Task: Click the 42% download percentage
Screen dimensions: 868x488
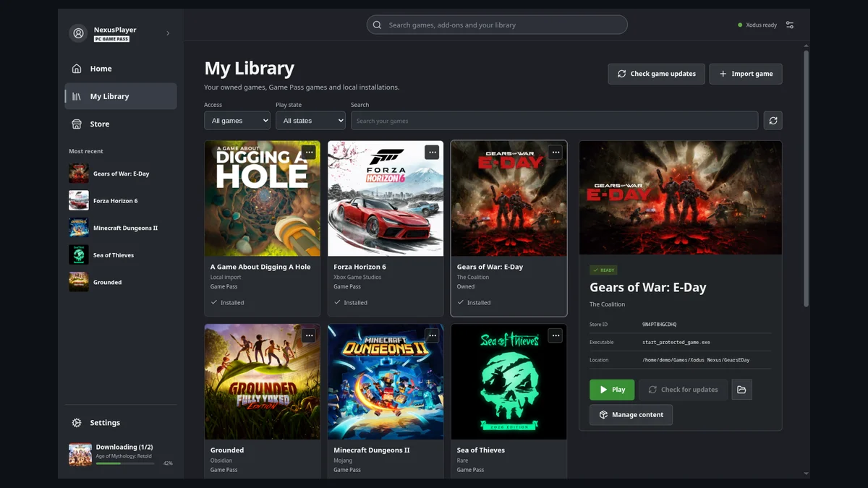Action: coord(168,463)
